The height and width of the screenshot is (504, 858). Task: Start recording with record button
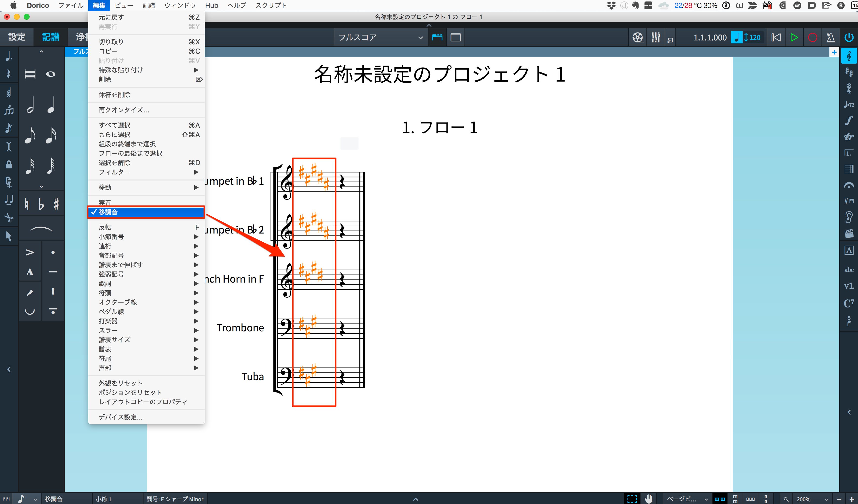[812, 37]
